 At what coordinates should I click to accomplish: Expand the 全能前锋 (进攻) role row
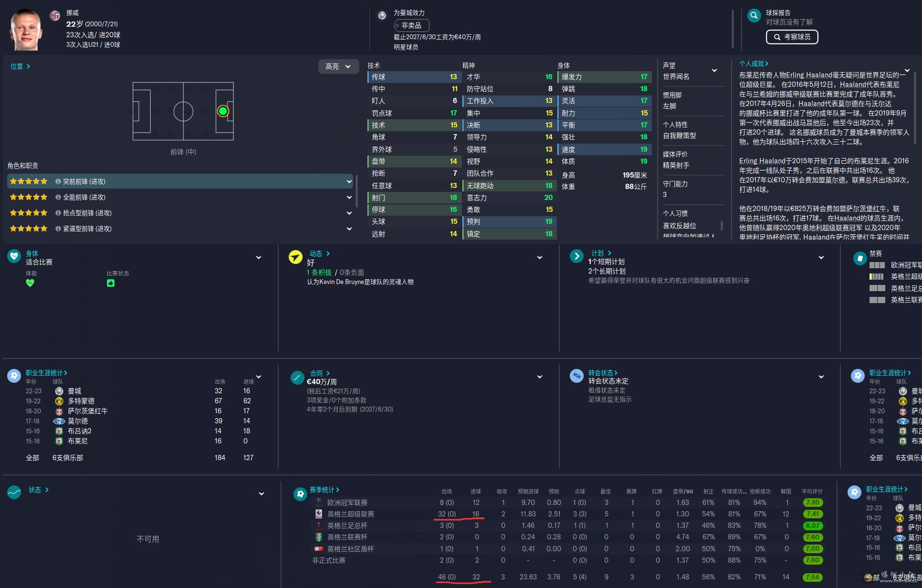coord(349,197)
